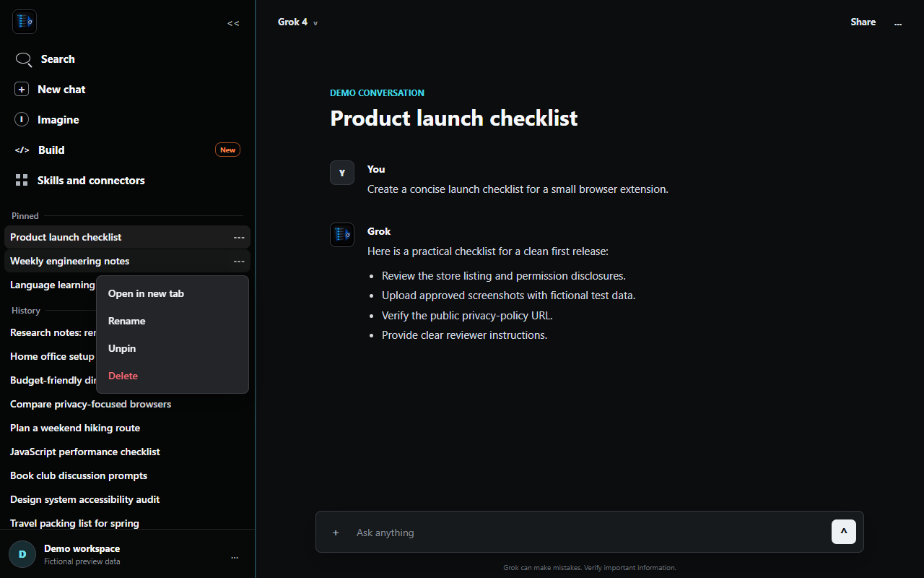
Task: Click the Demo workspace account name
Action: pyautogui.click(x=82, y=548)
